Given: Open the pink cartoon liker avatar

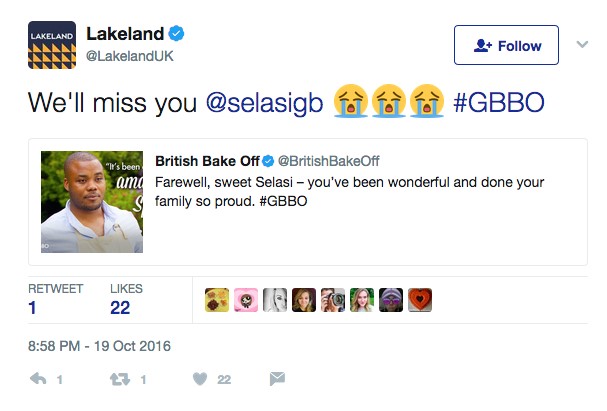Looking at the screenshot, I should pyautogui.click(x=245, y=300).
